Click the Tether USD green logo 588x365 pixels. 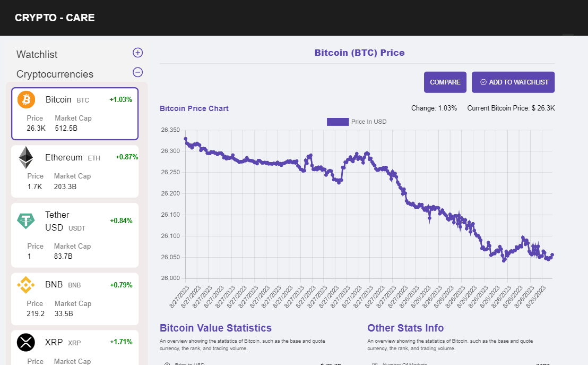click(25, 220)
